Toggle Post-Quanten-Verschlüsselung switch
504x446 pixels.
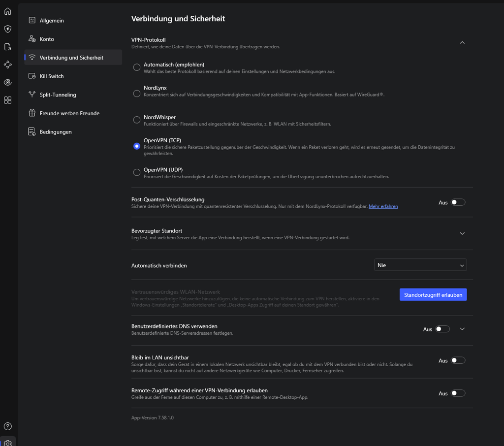pyautogui.click(x=458, y=202)
